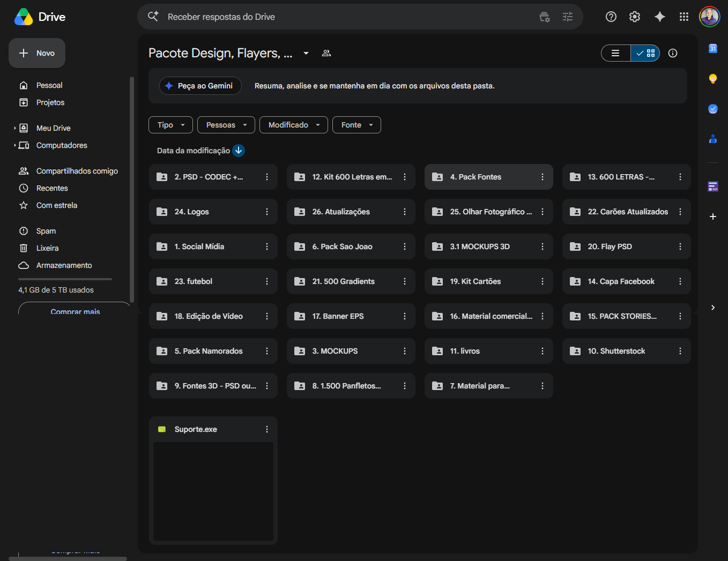Open more options for 4. Pack Fontes
The height and width of the screenshot is (561, 728).
coord(543,177)
